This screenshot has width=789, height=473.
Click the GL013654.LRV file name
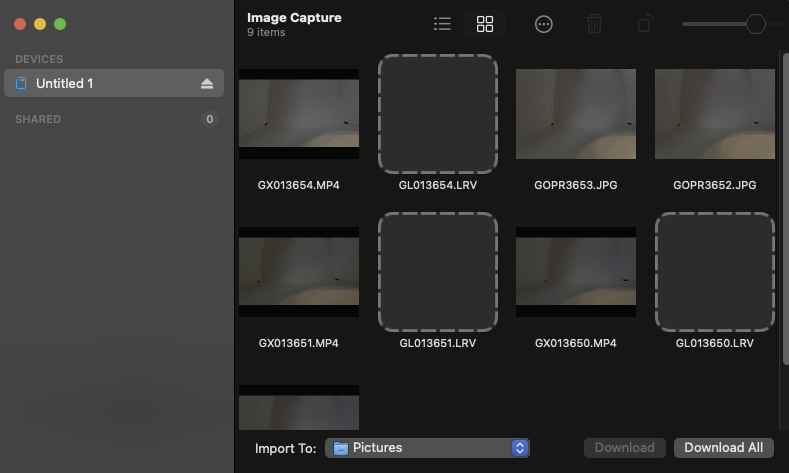[x=438, y=185]
